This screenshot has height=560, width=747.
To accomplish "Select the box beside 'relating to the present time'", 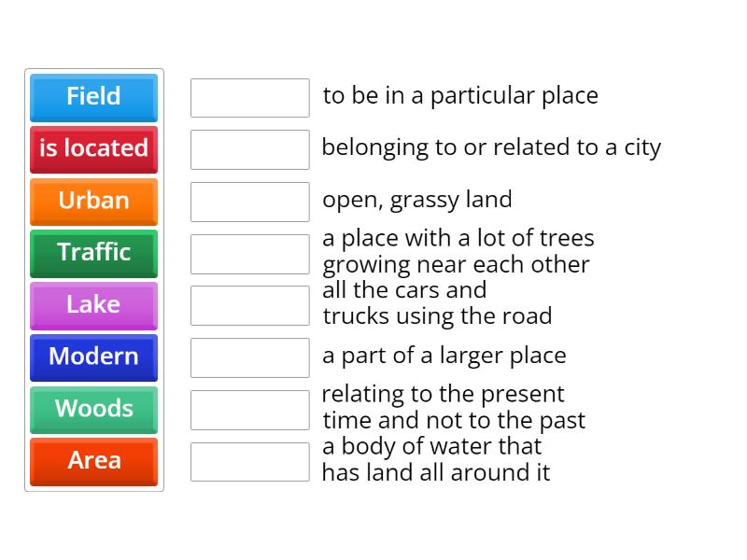I will click(x=250, y=410).
